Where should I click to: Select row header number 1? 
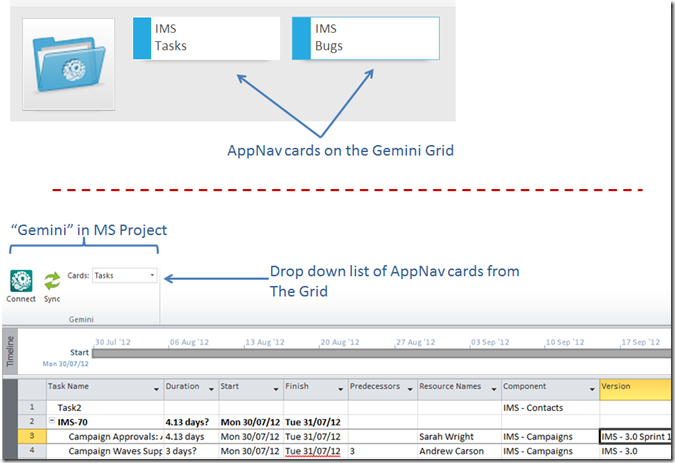tap(32, 407)
